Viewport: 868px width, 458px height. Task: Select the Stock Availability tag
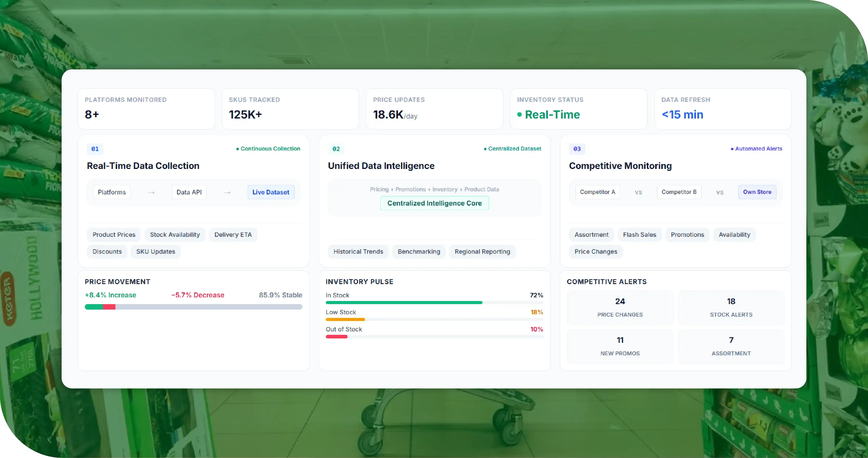coord(175,234)
